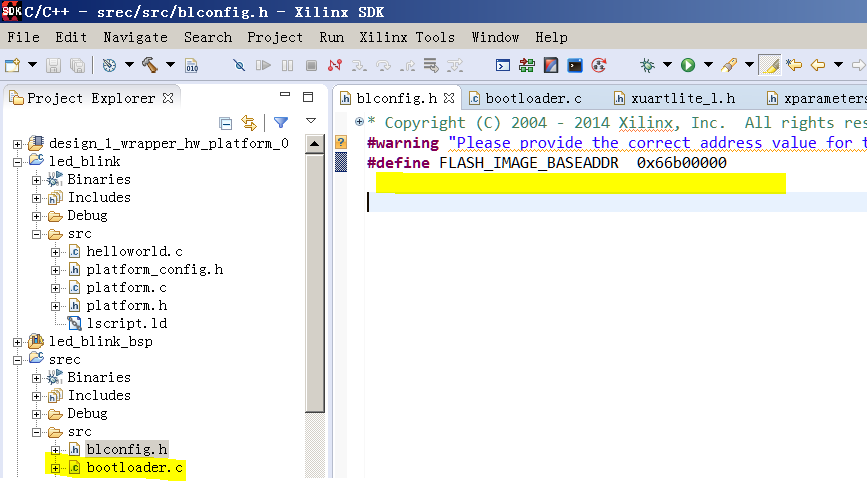Click the External Tools icon
This screenshot has width=867, height=482.
click(729, 65)
